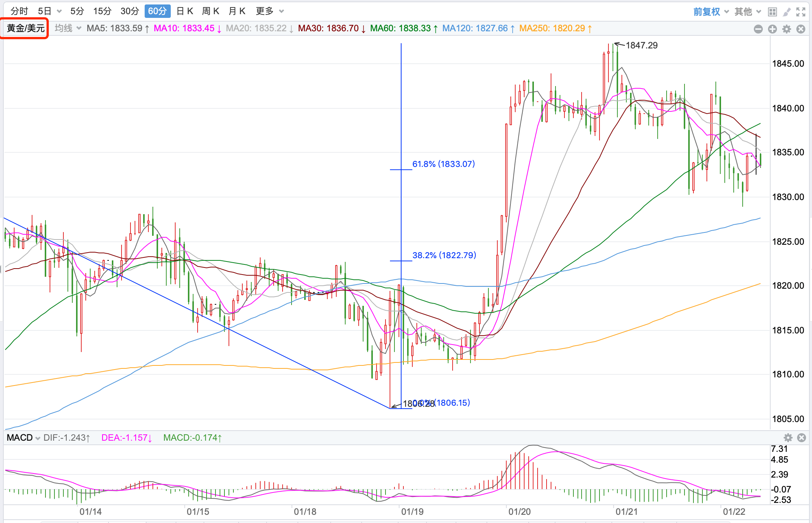Select the 15分 timeframe tab
812x523 pixels.
pos(102,11)
